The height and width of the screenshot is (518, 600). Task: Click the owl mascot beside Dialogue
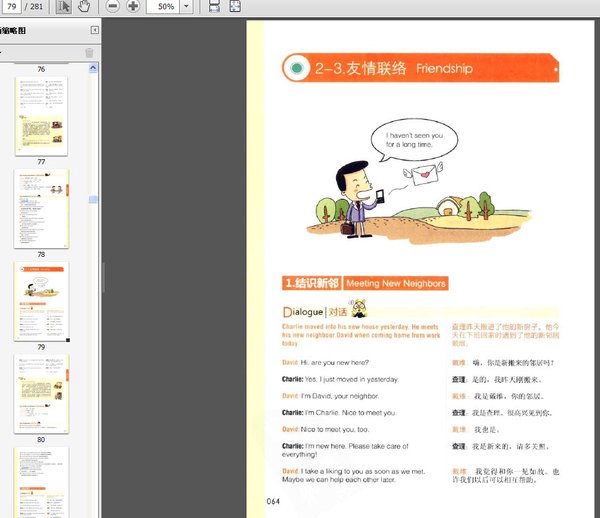(x=359, y=308)
